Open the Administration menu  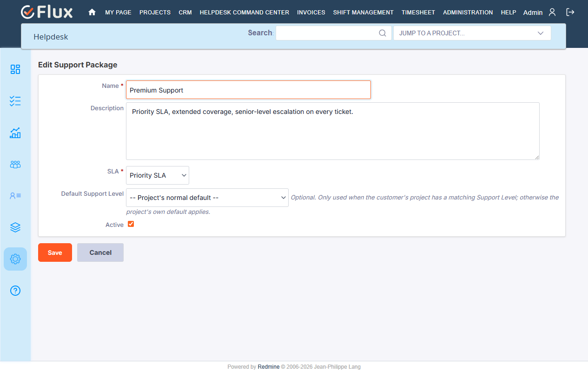(468, 13)
